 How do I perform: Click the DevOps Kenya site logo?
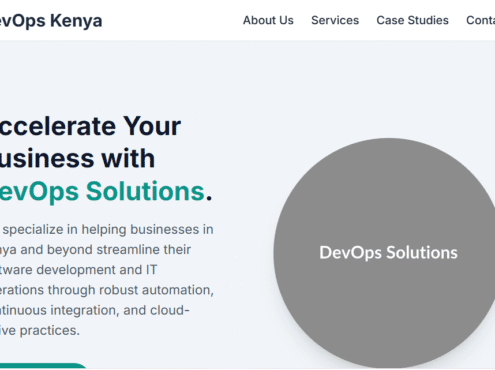tap(51, 21)
